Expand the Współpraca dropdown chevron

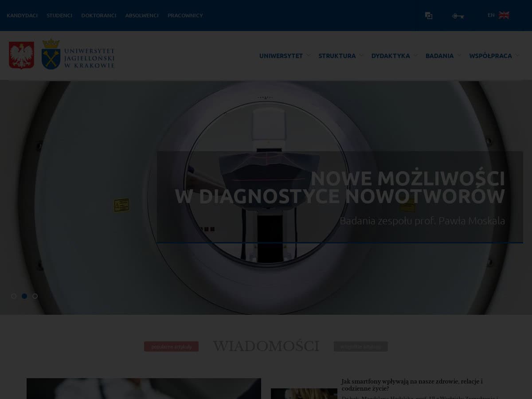point(517,56)
